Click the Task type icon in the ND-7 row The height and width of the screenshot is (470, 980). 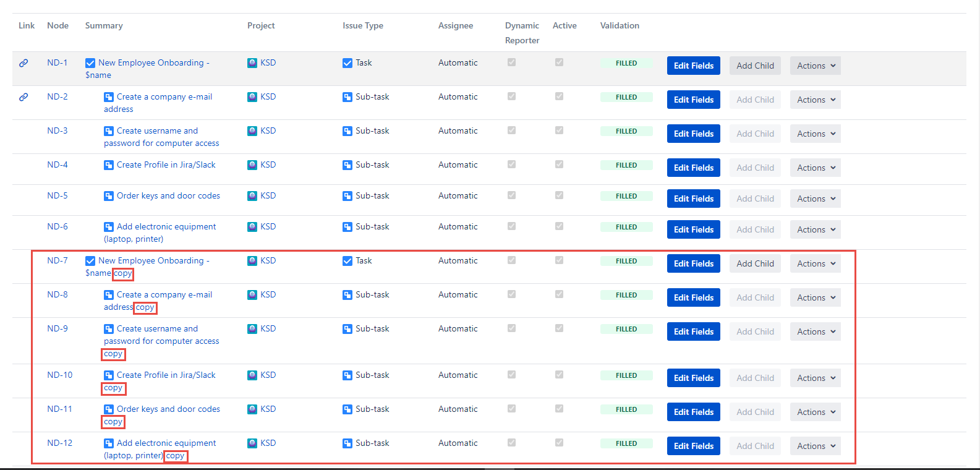tap(347, 261)
